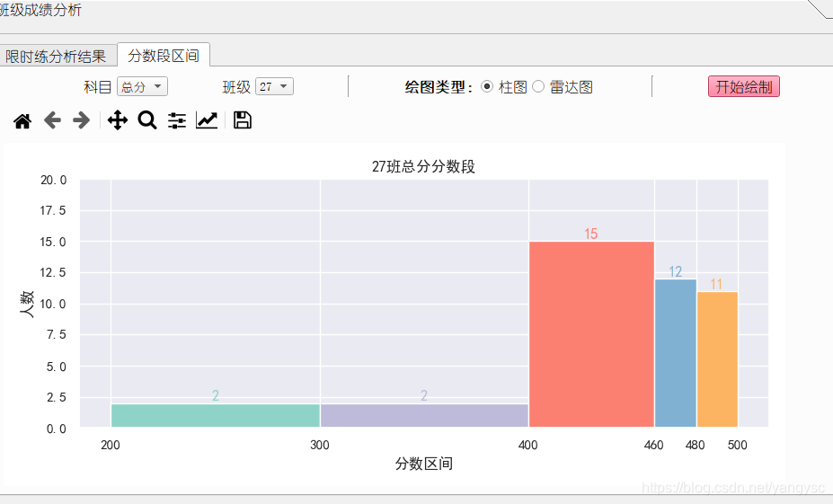This screenshot has height=504, width=833.
Task: Open the 科目 总分 dropdown
Action: pos(142,86)
